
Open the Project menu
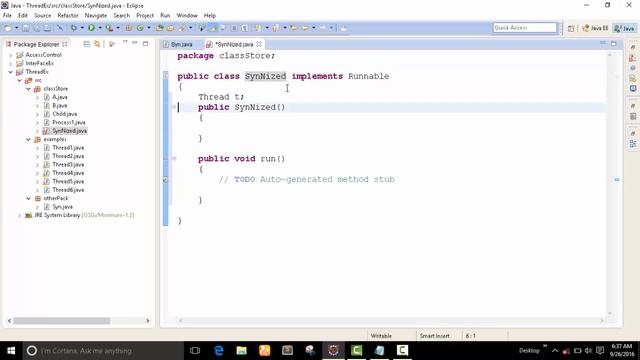[x=145, y=16]
